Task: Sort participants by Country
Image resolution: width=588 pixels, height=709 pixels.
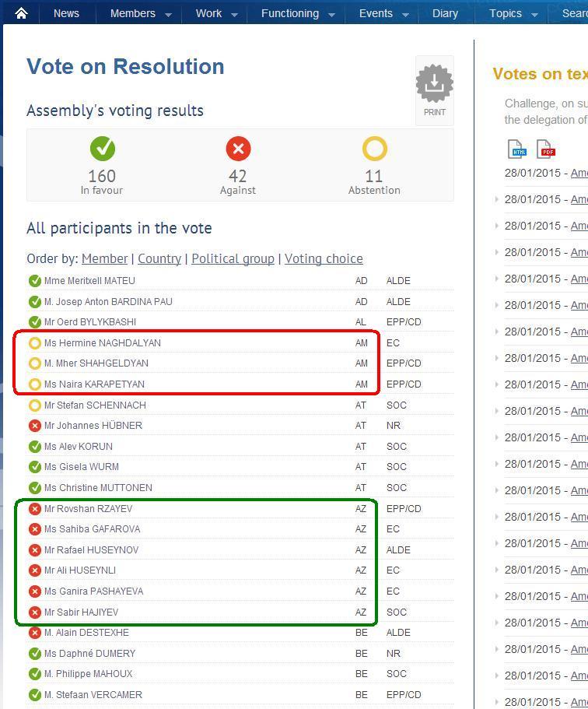Action: pyautogui.click(x=159, y=258)
